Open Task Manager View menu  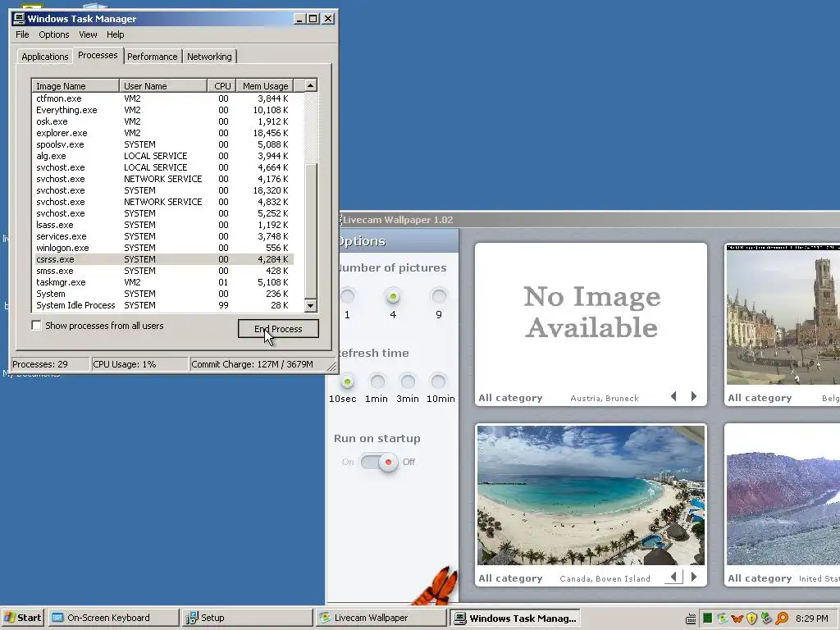coord(88,34)
